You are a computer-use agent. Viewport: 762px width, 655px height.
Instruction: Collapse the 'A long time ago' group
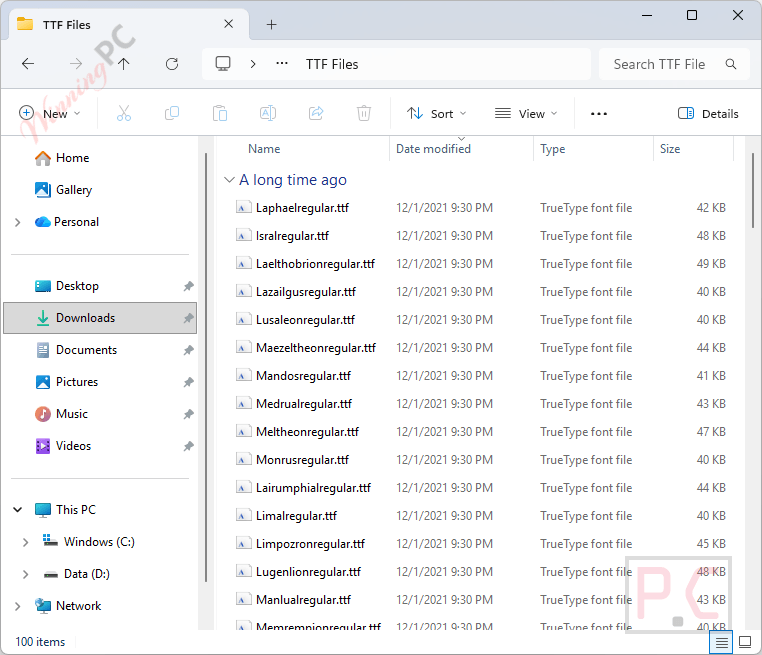point(229,180)
